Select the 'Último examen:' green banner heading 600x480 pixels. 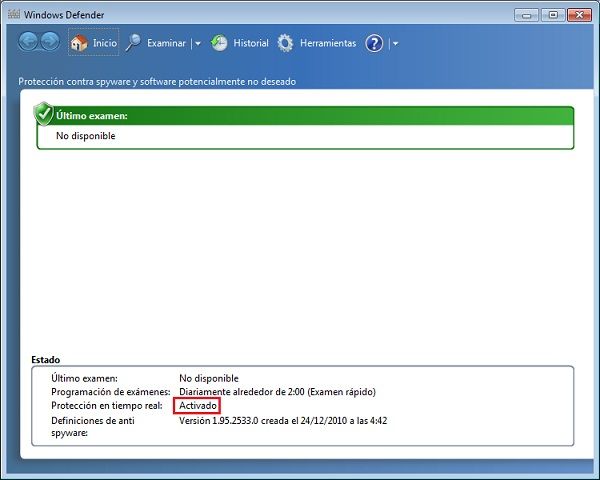(92, 116)
